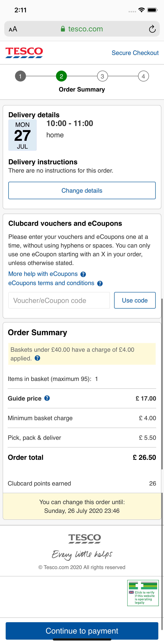Screen dimensions: 164x644
Task: Click the current step 2 indicator
Action: pyautogui.click(x=61, y=76)
